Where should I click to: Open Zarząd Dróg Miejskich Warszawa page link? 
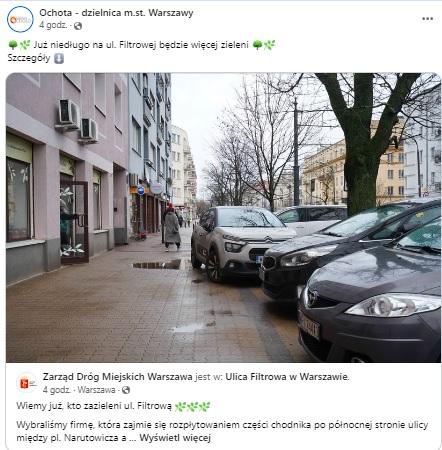point(117,377)
